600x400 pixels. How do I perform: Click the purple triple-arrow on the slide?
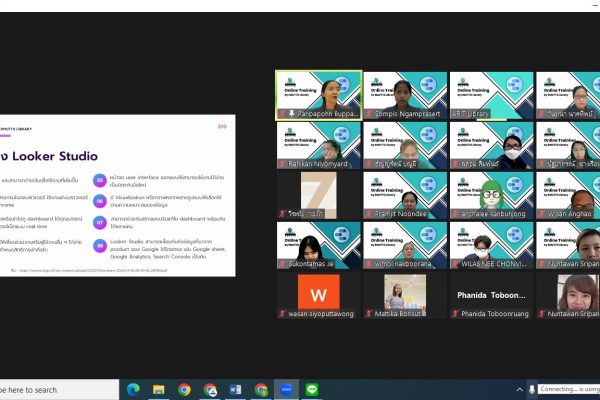pos(222,126)
